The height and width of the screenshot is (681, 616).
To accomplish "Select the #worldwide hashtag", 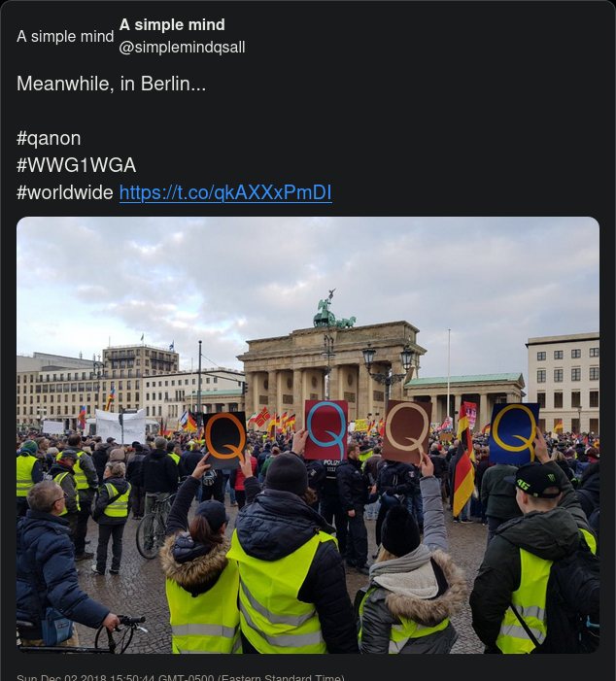I will point(65,192).
